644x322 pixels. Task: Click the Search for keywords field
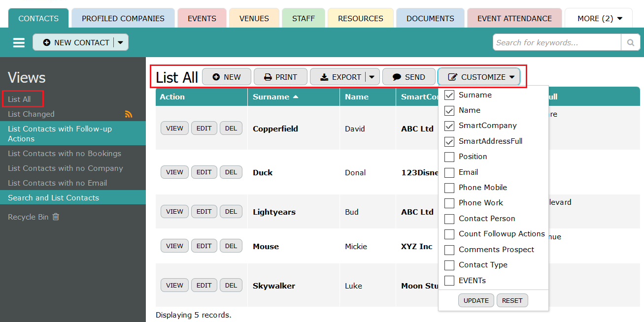(557, 43)
